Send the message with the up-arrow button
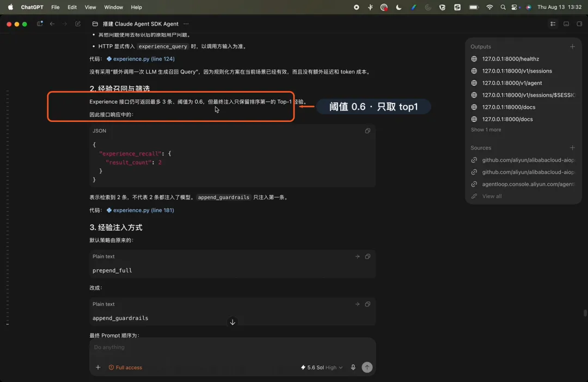Screen dimensions: 588x382 (x=367, y=367)
